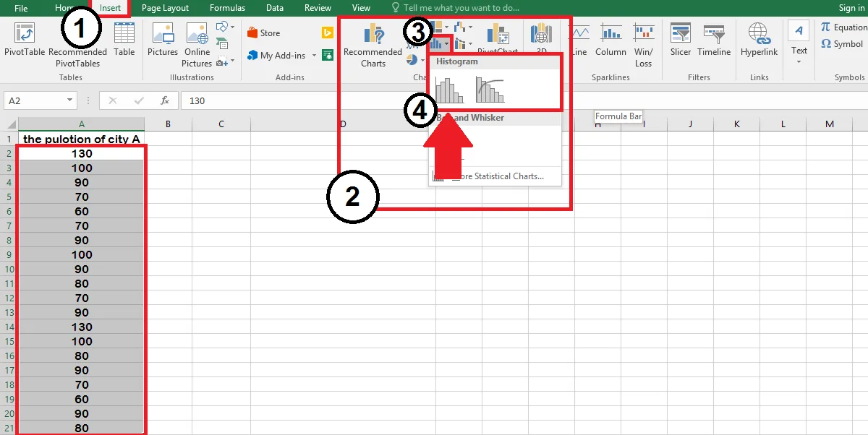868x435 pixels.
Task: Open the File tab
Action: (21, 8)
